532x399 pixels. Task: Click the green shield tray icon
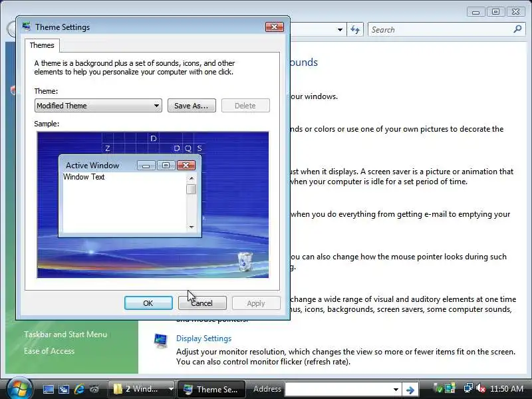click(x=438, y=388)
